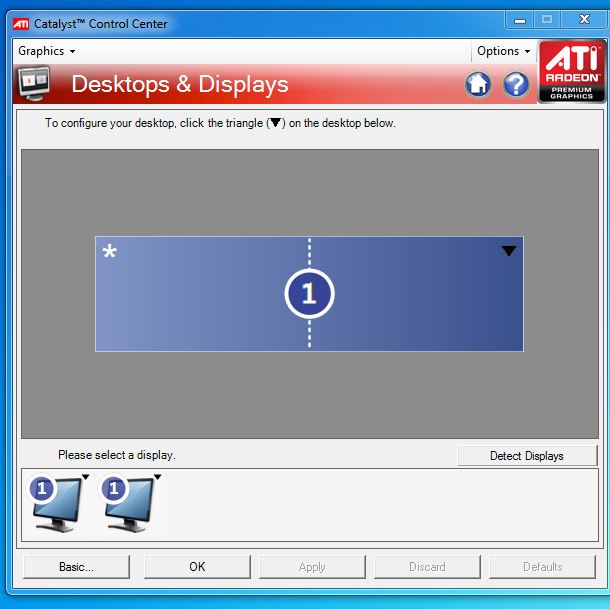Viewport: 610px width, 609px height.
Task: Select the second display monitor thumbnail
Action: point(129,503)
